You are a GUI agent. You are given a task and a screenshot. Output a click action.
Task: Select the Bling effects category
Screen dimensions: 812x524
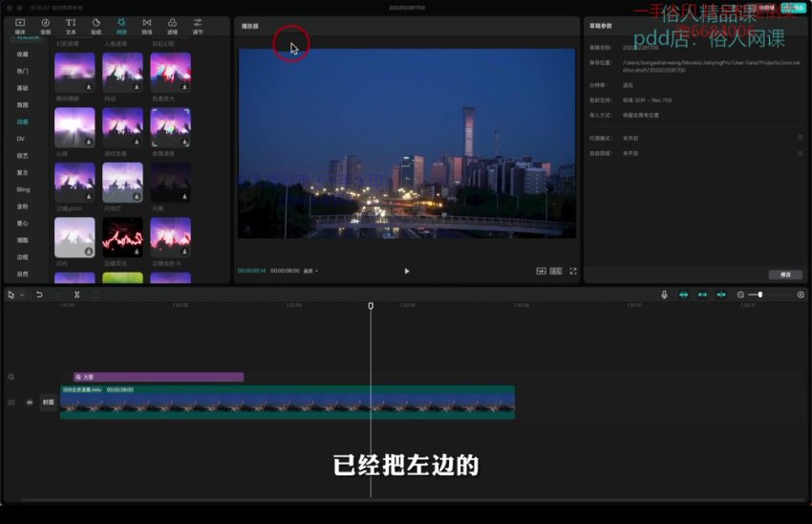tap(22, 189)
